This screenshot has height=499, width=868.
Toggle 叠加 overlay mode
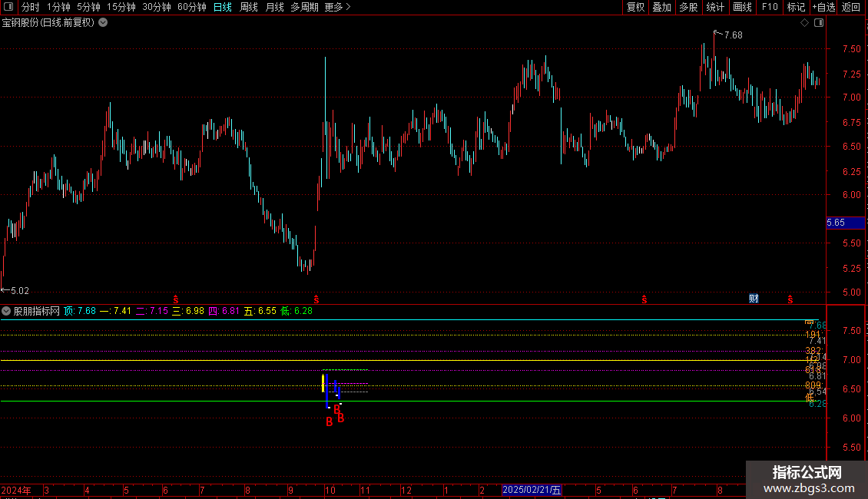coord(661,7)
